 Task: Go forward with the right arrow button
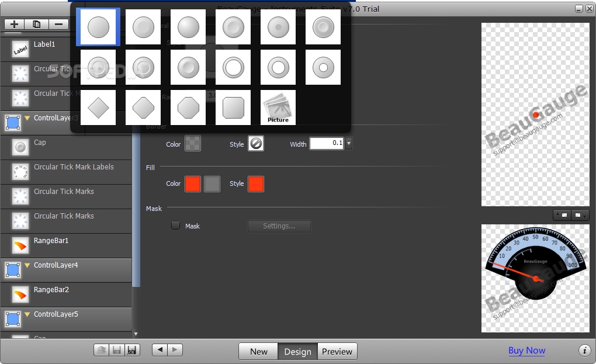(x=175, y=349)
